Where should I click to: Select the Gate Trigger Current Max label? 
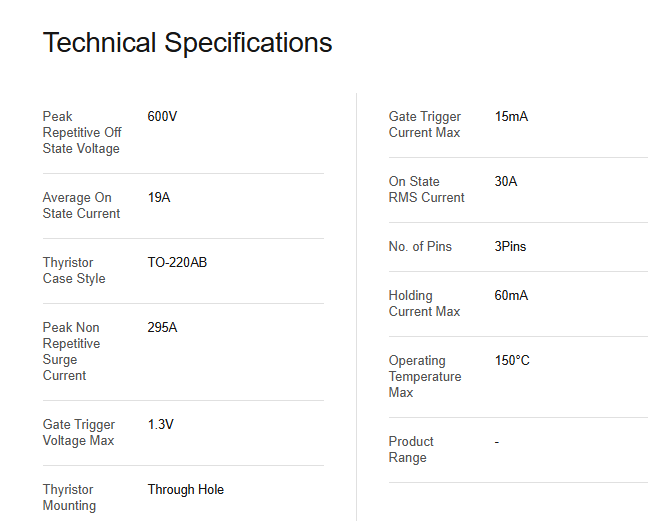425,124
